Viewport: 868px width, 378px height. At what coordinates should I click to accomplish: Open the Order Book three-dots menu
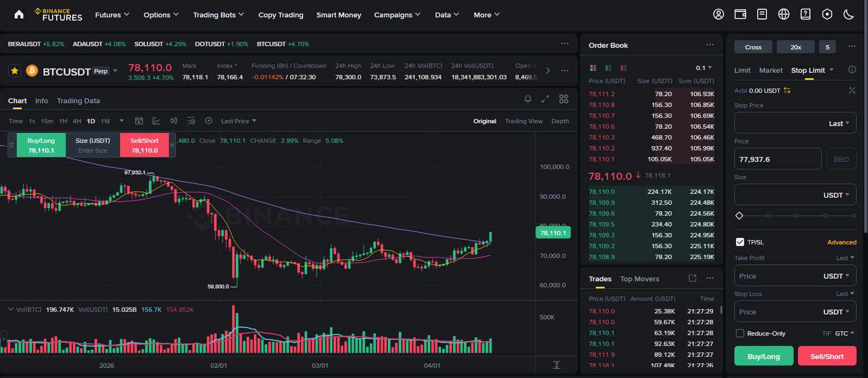click(x=710, y=45)
